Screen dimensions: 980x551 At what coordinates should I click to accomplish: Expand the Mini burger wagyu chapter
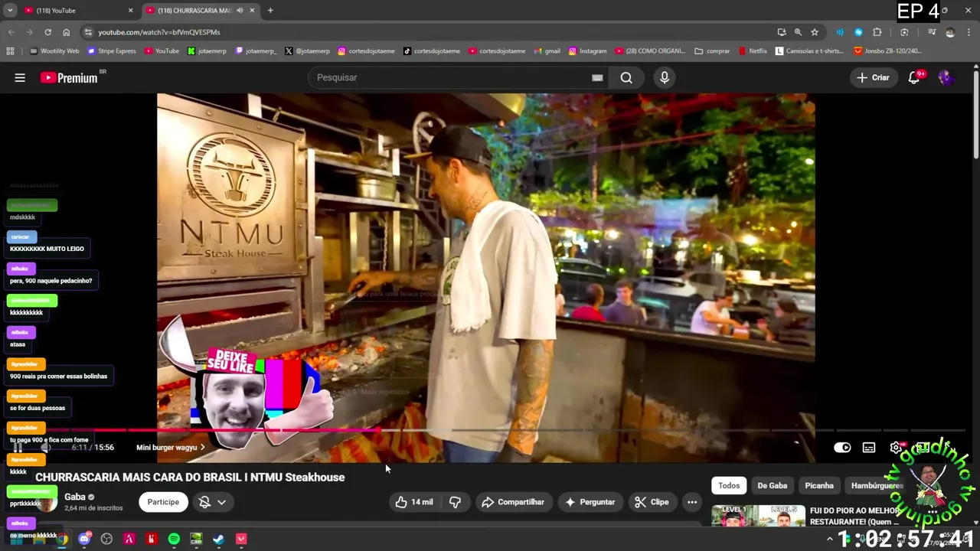coord(171,448)
